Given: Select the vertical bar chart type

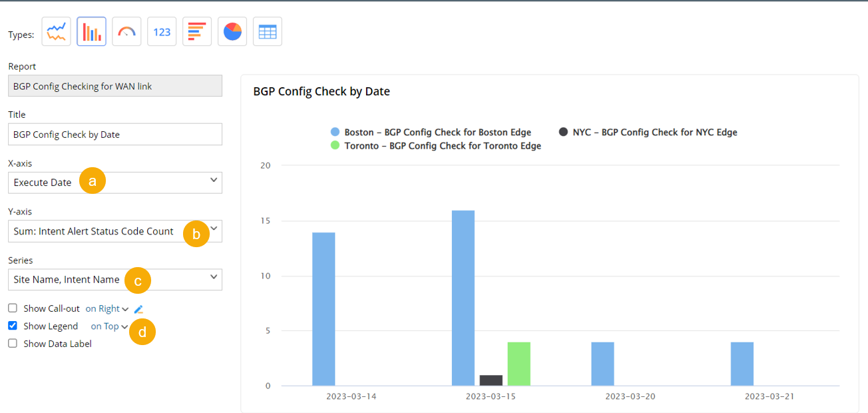Looking at the screenshot, I should pos(91,32).
